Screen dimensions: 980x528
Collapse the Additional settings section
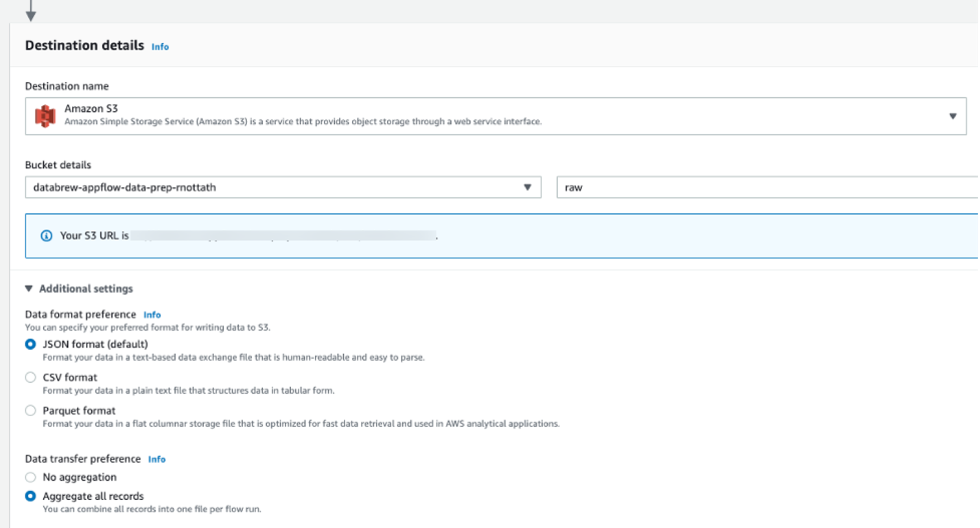tap(79, 289)
